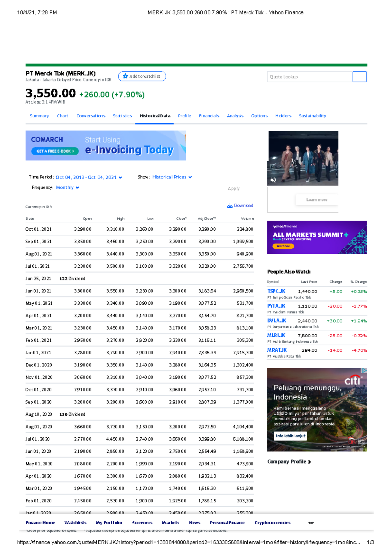Click the Adj Close column header
Viewport: 392px width, 555px height.
207,218
